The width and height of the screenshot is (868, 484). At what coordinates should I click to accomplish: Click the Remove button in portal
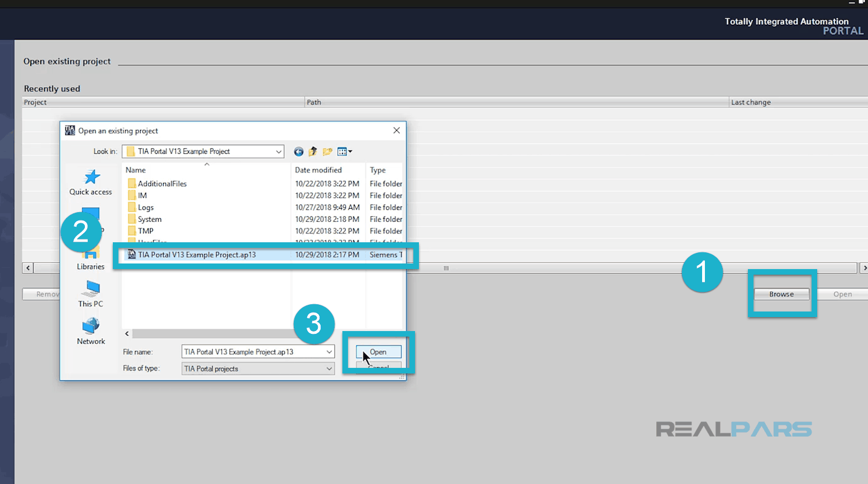point(41,294)
